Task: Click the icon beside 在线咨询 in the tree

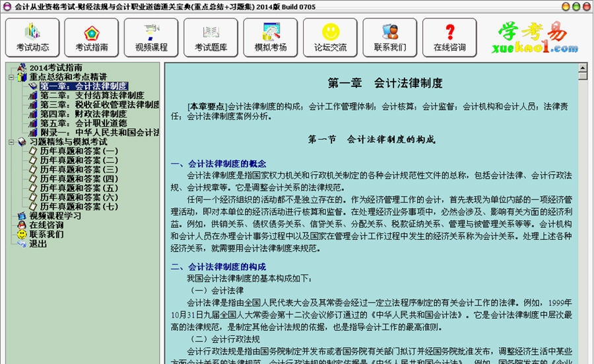Action: 22,225
